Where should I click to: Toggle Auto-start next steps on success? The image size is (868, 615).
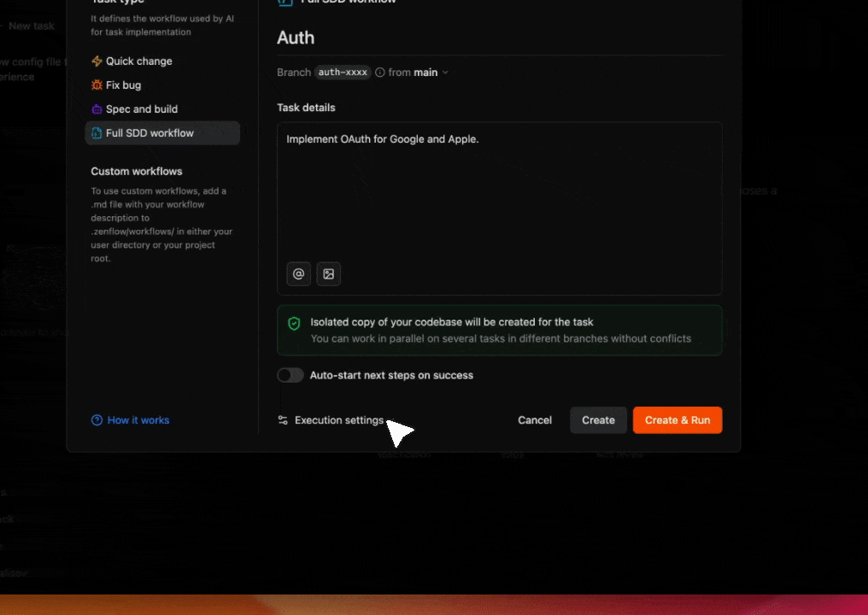pos(290,375)
